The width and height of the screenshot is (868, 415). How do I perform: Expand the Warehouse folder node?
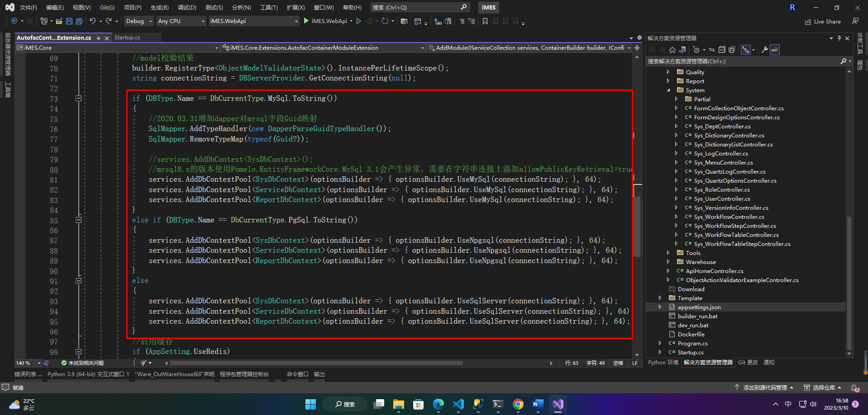click(x=668, y=262)
